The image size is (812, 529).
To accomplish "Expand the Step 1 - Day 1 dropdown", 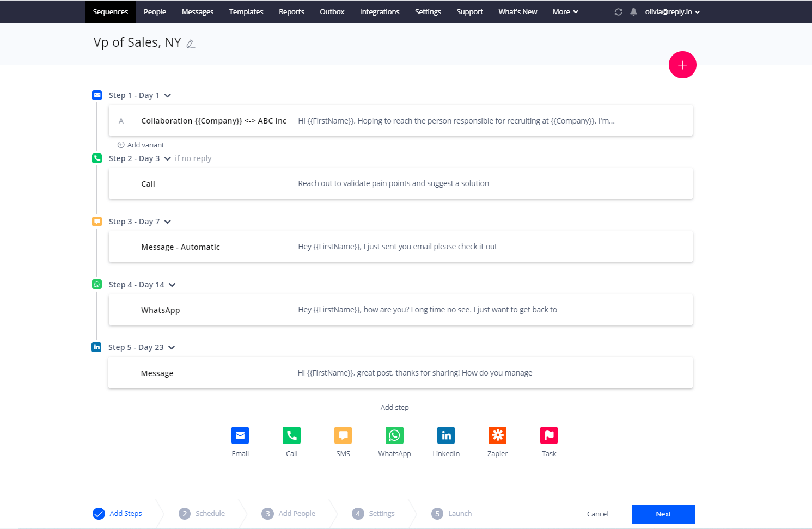I will [168, 96].
